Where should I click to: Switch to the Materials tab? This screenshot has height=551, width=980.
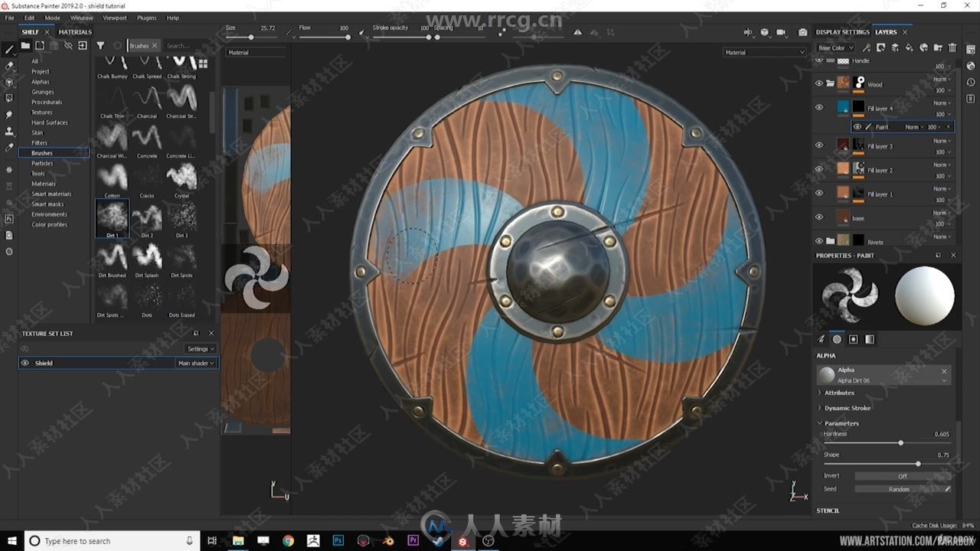tap(75, 32)
